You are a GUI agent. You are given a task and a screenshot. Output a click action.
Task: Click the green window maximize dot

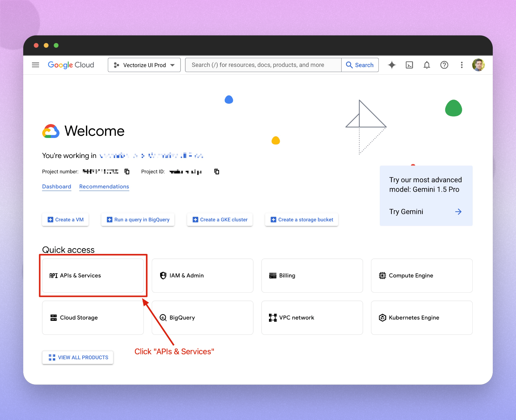56,45
